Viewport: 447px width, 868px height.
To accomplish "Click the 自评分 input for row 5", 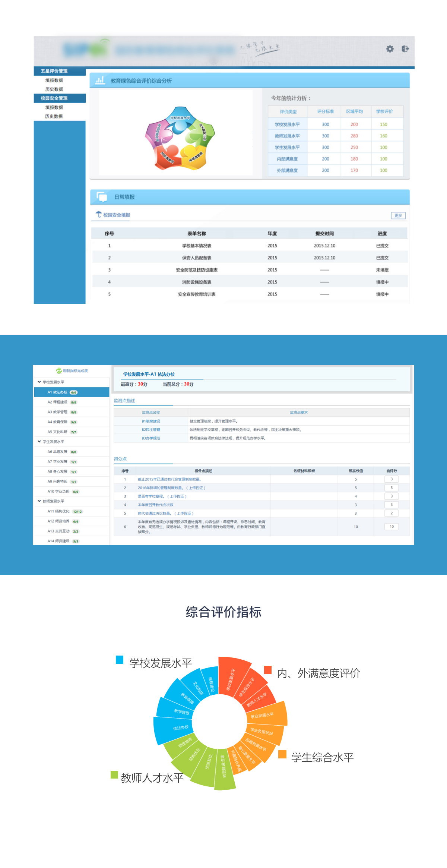I will [391, 513].
